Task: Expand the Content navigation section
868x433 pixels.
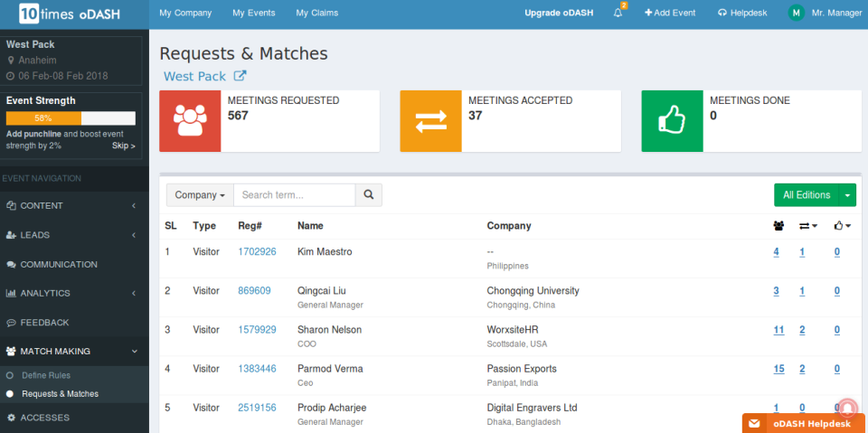Action: (x=71, y=206)
